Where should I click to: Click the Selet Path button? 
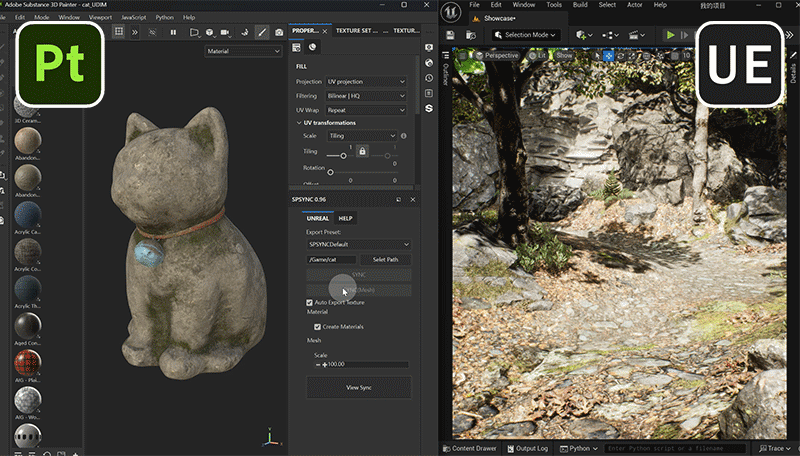pyautogui.click(x=385, y=260)
